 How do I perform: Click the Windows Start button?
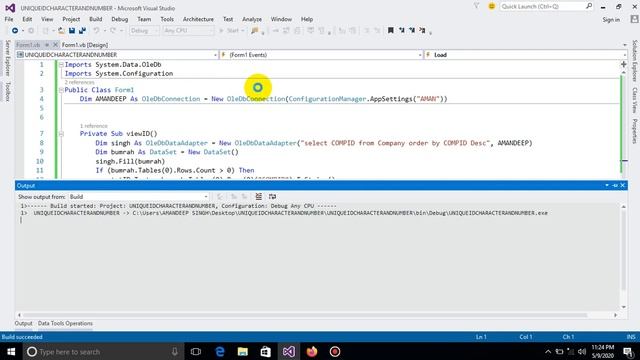click(11, 351)
